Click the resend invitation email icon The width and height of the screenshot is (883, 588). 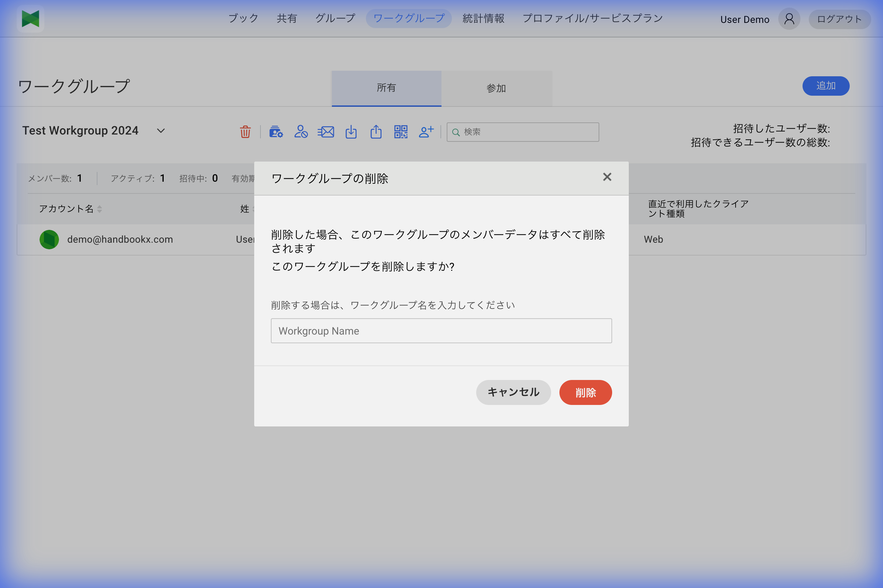coord(326,132)
